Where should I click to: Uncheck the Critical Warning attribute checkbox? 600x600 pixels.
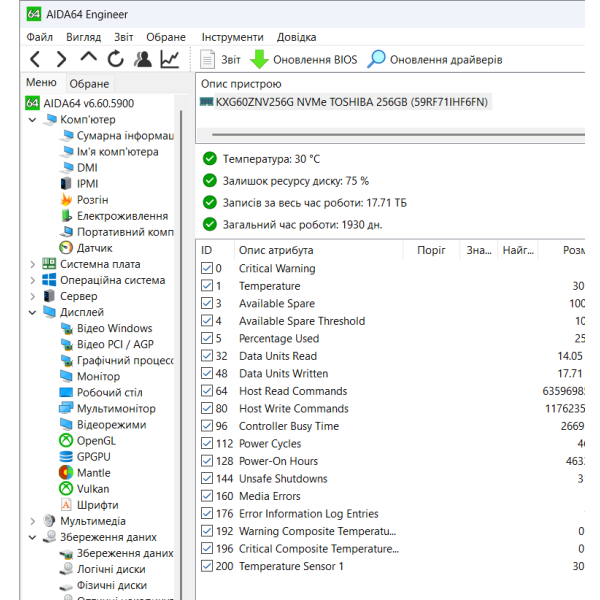(x=207, y=268)
